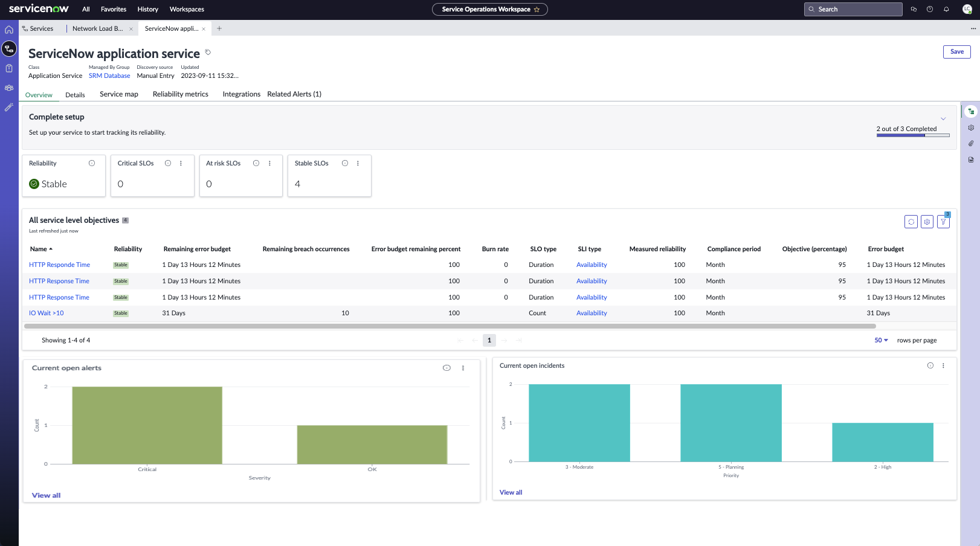Open the Favorites menu
This screenshot has height=546, width=980.
coord(114,9)
